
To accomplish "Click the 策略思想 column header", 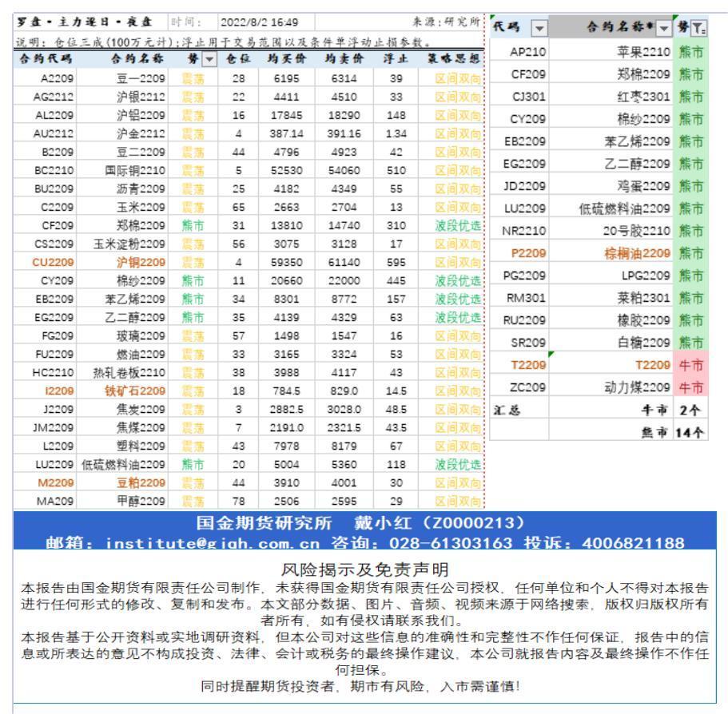I will tap(453, 59).
